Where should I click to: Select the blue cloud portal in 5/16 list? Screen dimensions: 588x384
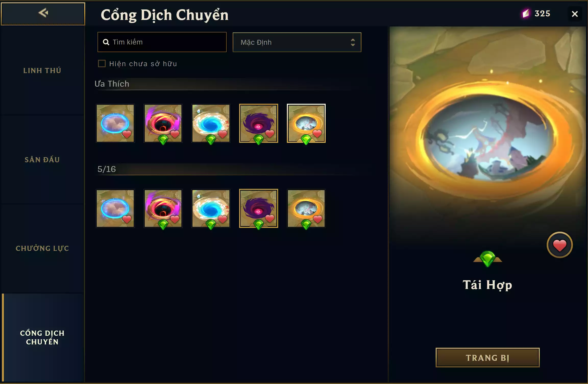click(x=115, y=208)
